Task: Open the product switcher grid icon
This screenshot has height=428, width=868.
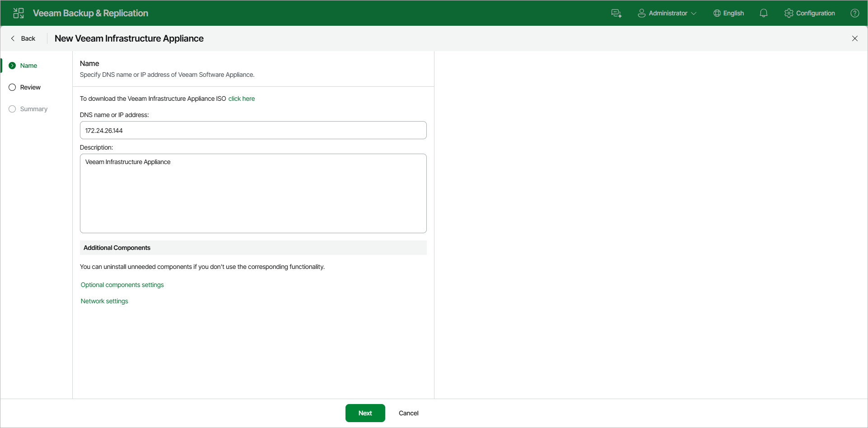Action: click(x=18, y=13)
